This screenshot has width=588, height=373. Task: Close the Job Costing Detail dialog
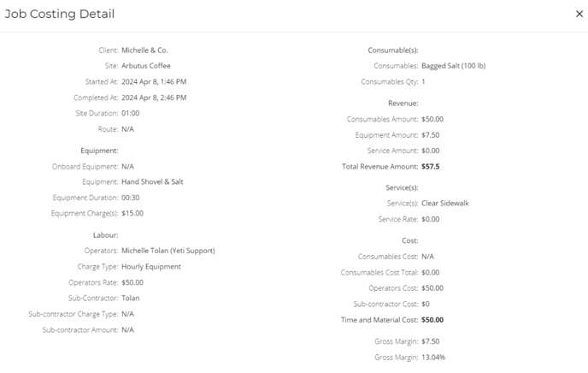[579, 14]
